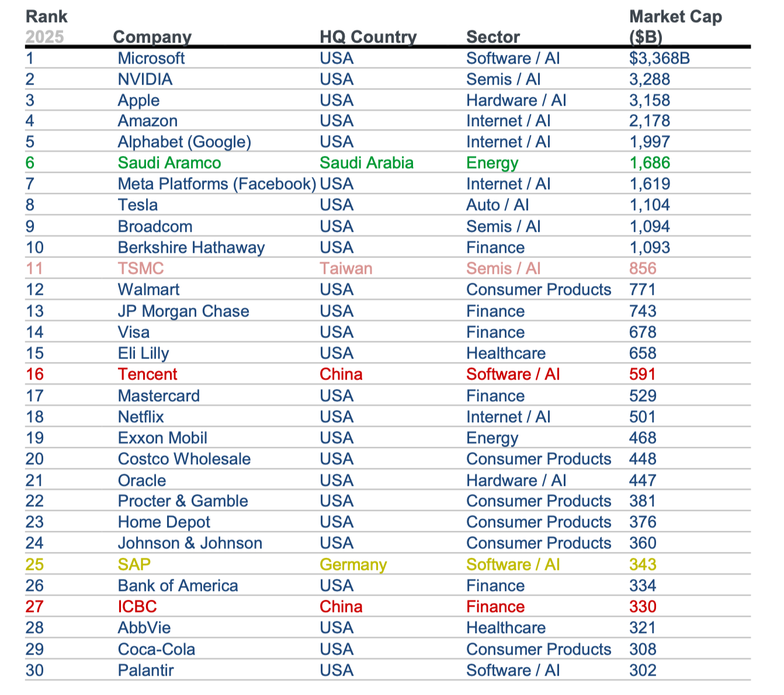Select the Microsoft company name
Image resolution: width=784 pixels, height=695 pixels.
coord(151,58)
